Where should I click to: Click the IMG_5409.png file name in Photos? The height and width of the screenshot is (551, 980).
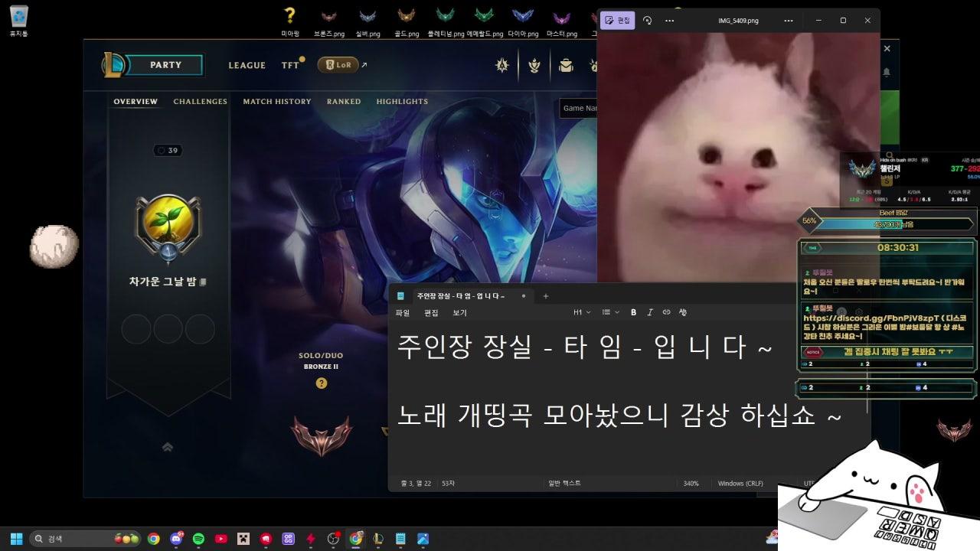(x=739, y=21)
